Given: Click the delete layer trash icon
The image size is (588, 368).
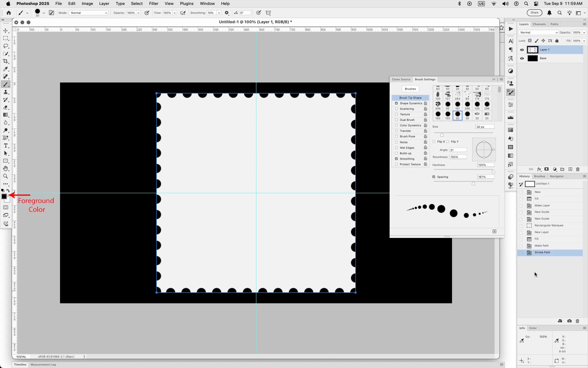Looking at the screenshot, I should click(x=578, y=169).
